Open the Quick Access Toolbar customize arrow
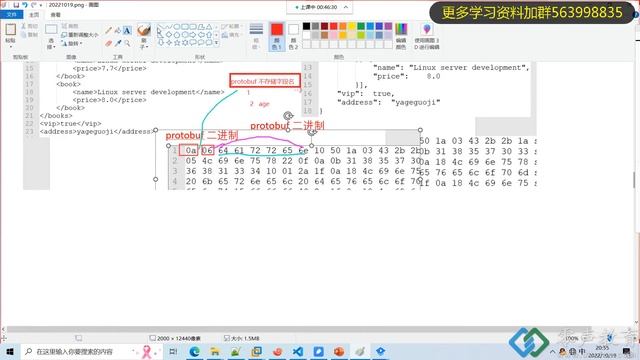 (x=41, y=5)
